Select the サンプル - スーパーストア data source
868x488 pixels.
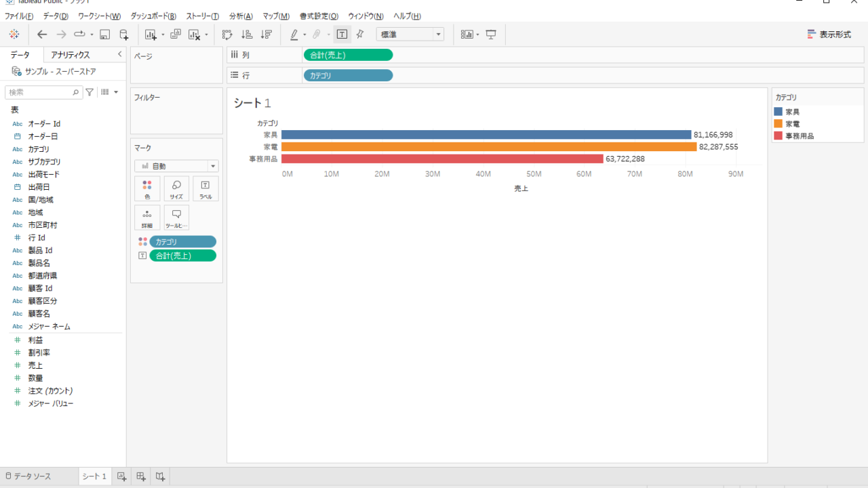coord(60,71)
